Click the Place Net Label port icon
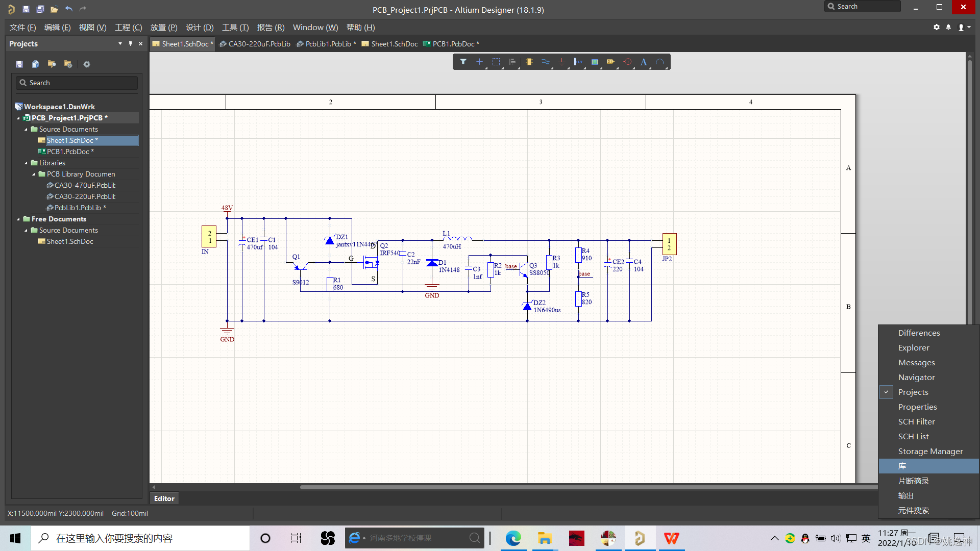Screen dimensions: 980x551 pos(610,62)
